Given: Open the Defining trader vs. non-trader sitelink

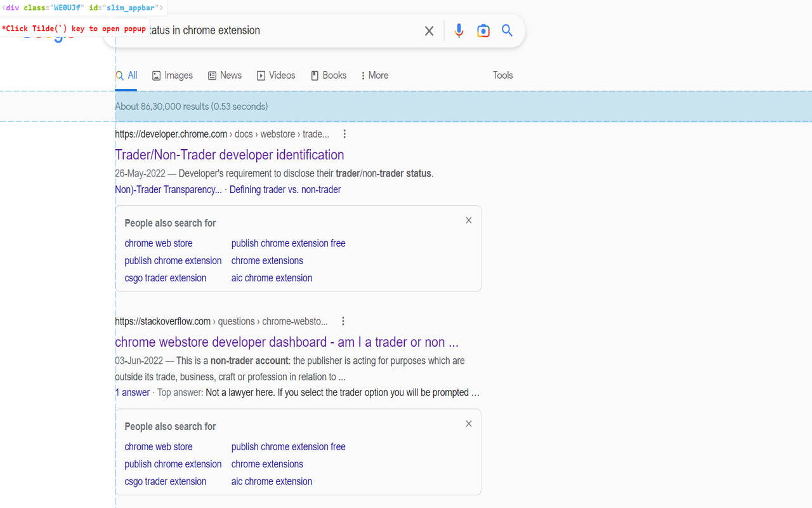Looking at the screenshot, I should pos(285,189).
